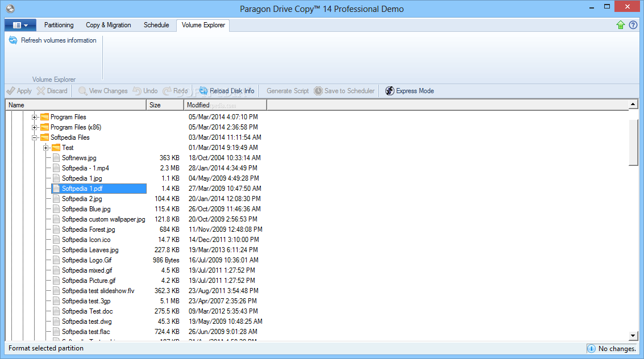The width and height of the screenshot is (644, 359).
Task: Select the Volume Explorer tab
Action: pos(203,25)
